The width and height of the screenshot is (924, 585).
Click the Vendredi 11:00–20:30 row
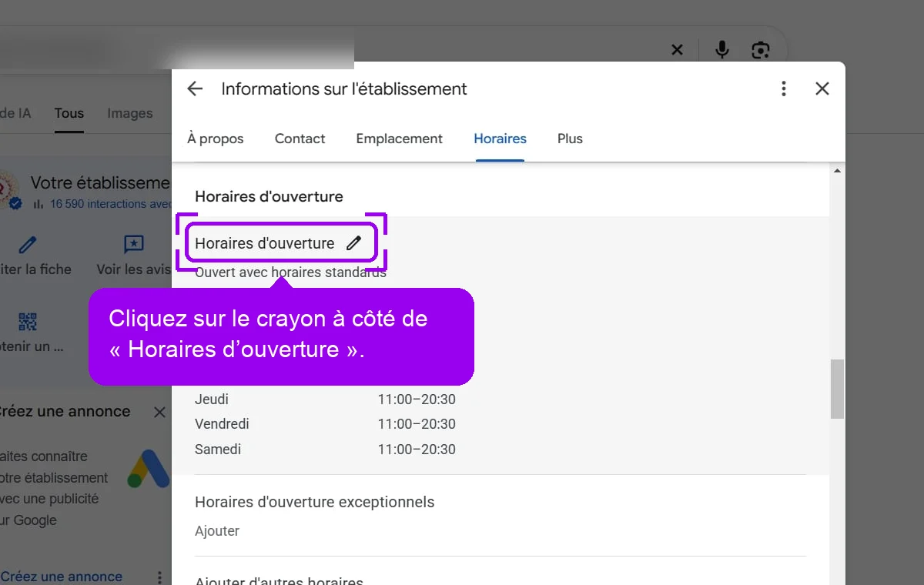[x=325, y=424]
